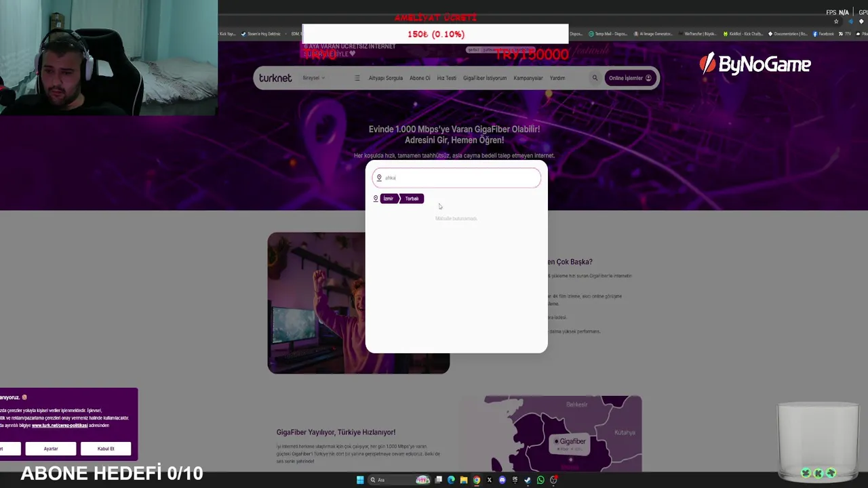This screenshot has height=488, width=868.
Task: Open Steam from taskbar
Action: 528,480
